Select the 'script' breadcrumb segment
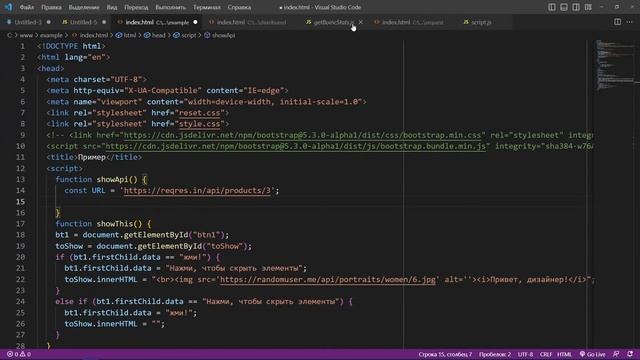The image size is (640, 360). 189,36
